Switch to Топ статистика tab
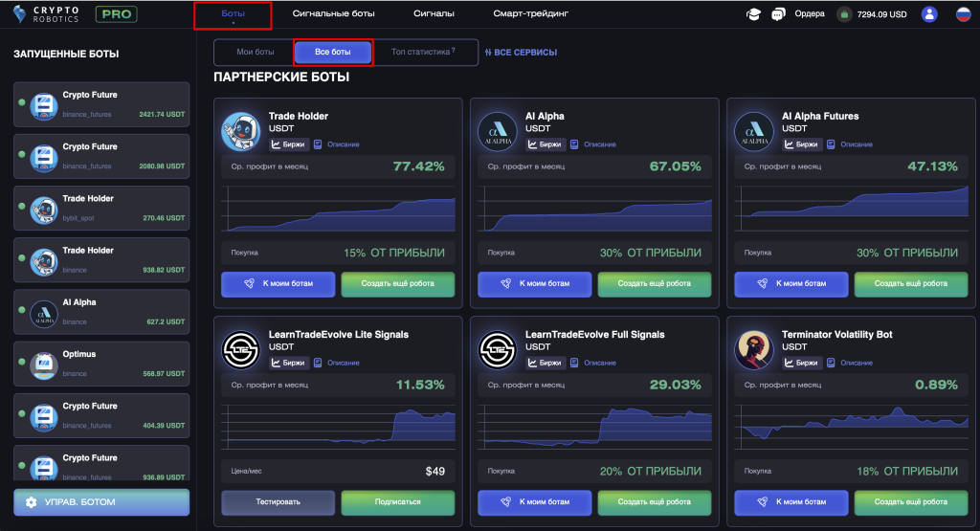This screenshot has width=980, height=531. 423,52
